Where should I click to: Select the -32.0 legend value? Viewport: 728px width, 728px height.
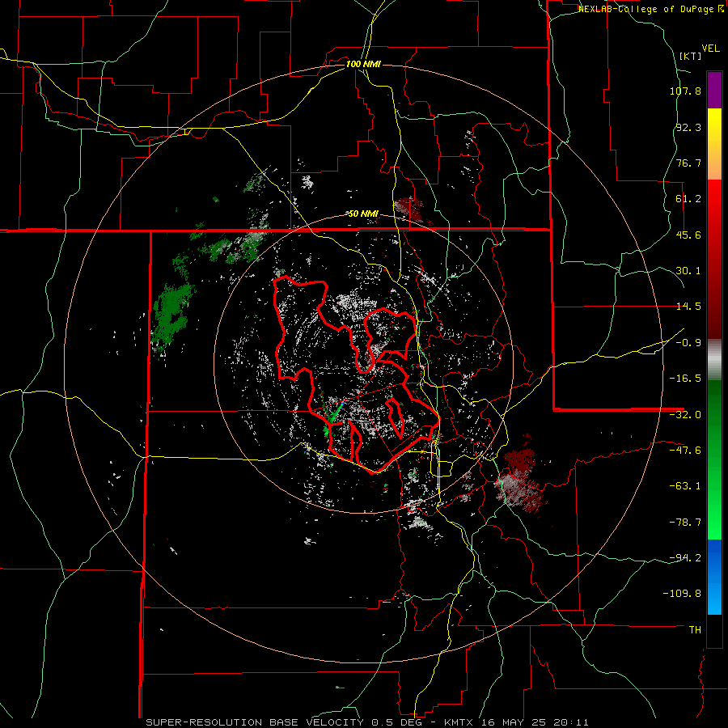pos(685,415)
